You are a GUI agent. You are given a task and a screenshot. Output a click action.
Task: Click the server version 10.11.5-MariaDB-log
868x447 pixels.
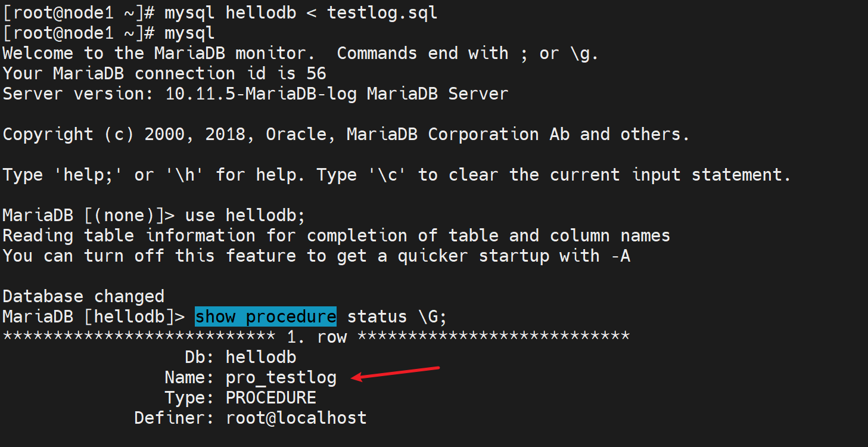pyautogui.click(x=260, y=94)
